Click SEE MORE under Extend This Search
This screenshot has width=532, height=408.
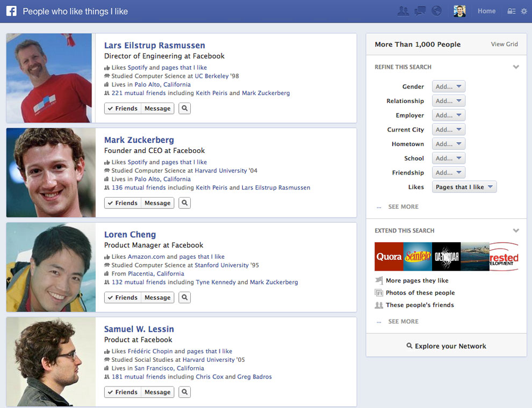(x=403, y=322)
